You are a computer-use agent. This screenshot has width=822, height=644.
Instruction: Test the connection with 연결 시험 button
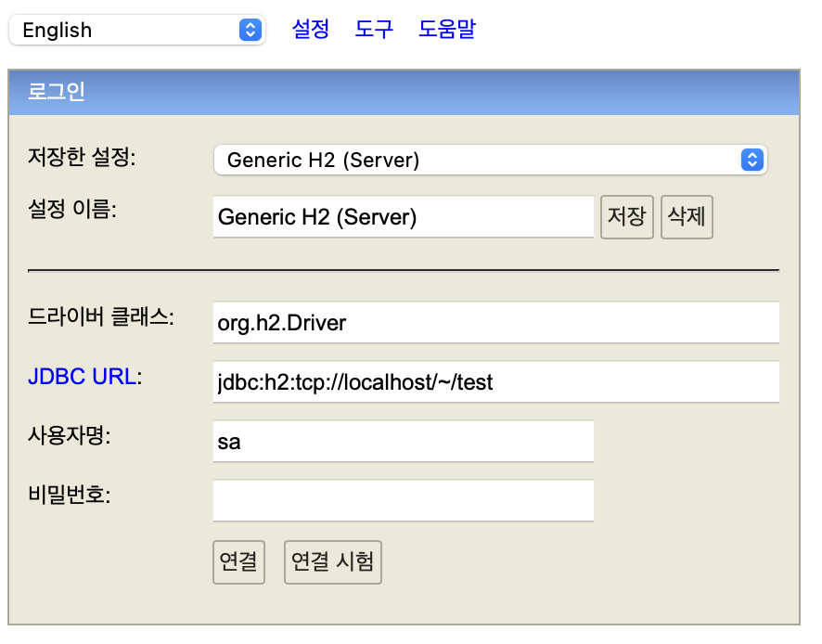point(332,561)
